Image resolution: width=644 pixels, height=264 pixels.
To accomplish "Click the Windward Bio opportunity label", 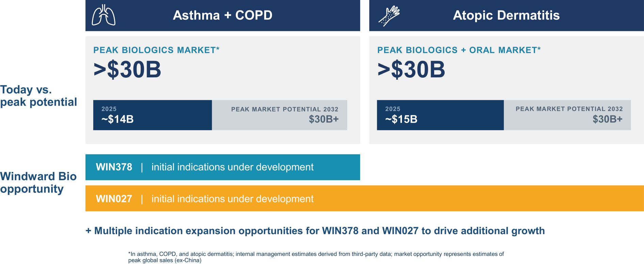I will click(x=38, y=183).
